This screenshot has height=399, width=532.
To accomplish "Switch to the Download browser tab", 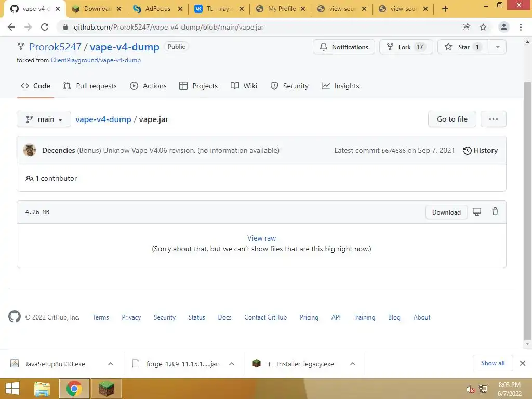I will tap(96, 9).
